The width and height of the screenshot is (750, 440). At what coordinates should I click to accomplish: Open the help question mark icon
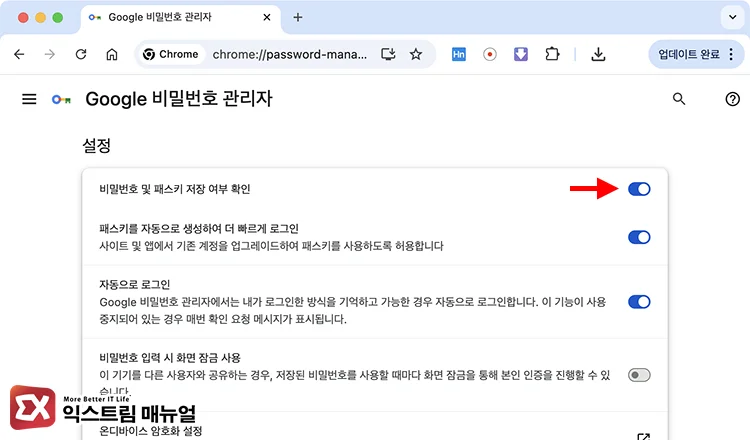[x=732, y=99]
